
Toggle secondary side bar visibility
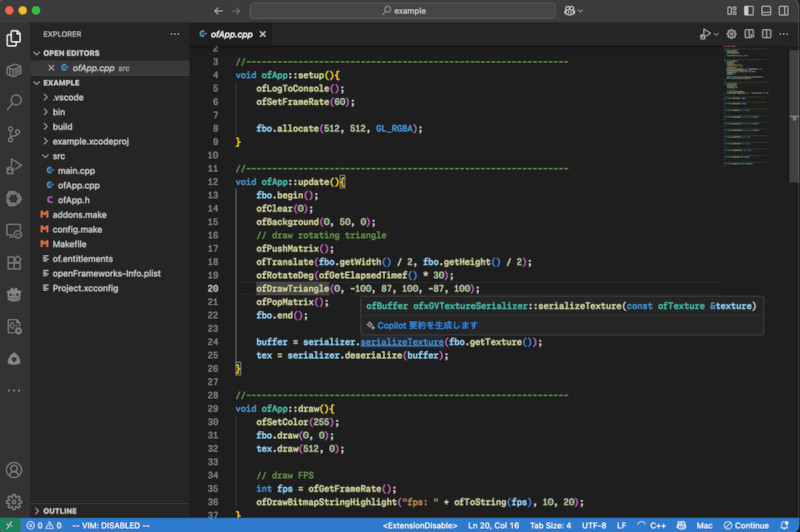pos(784,11)
